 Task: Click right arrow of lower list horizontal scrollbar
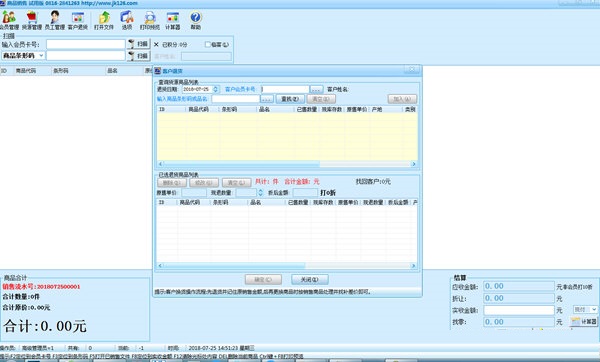[414, 266]
